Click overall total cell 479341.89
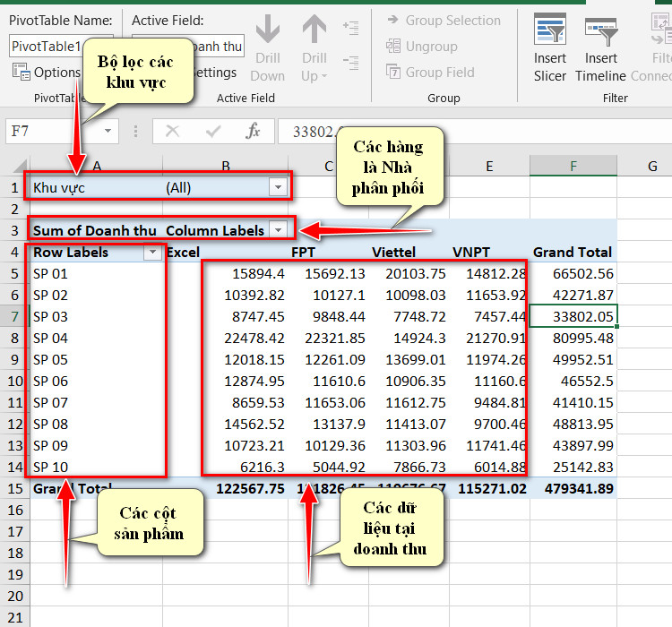The image size is (672, 627). click(573, 488)
